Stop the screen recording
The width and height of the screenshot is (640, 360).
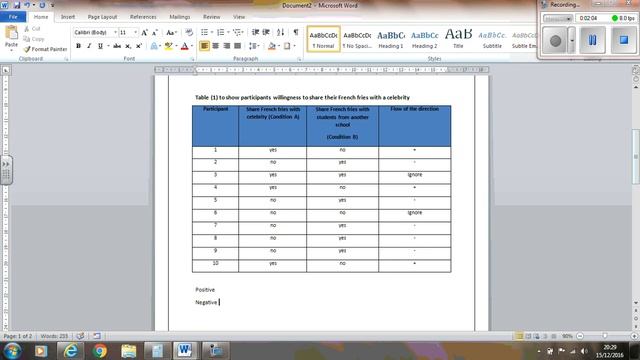coord(623,40)
